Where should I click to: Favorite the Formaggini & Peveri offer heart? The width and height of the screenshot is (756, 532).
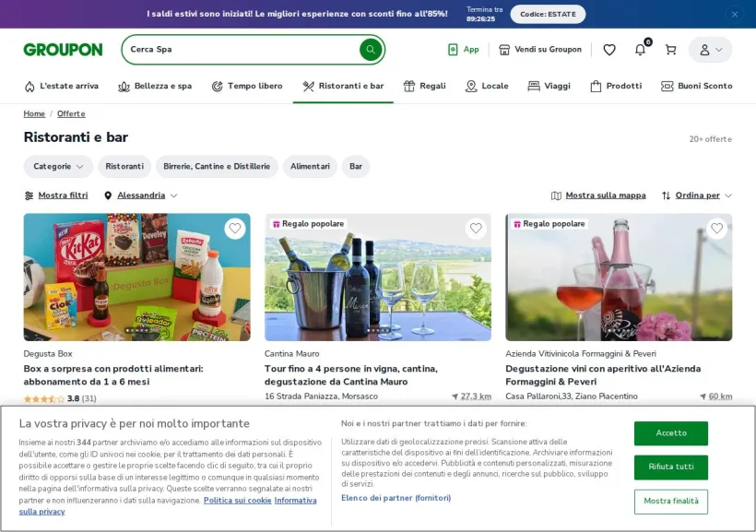(717, 228)
